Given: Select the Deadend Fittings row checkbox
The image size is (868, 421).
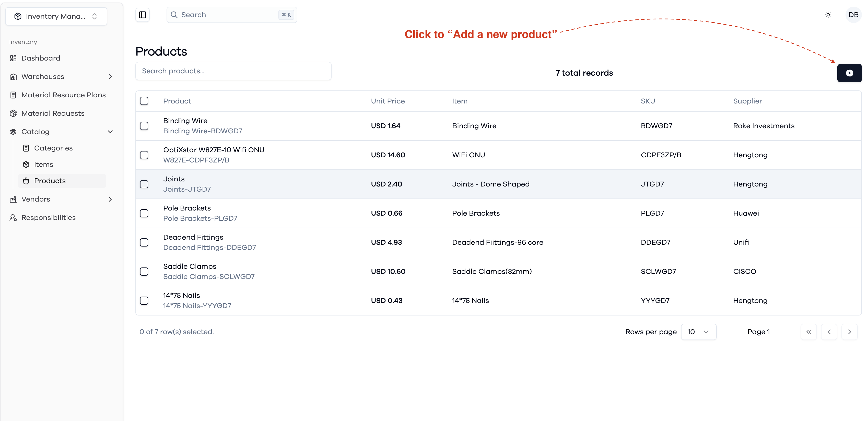Looking at the screenshot, I should click(x=144, y=243).
